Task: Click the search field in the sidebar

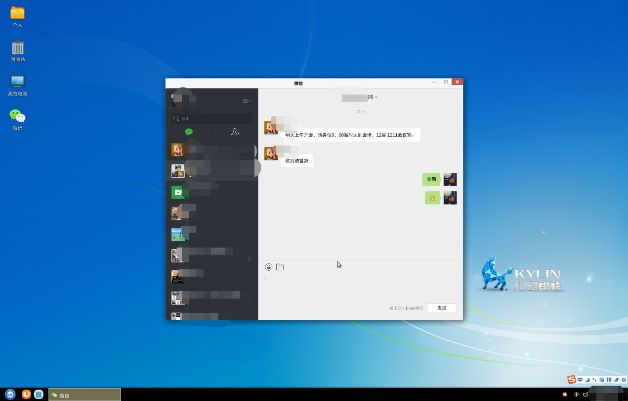Action: tap(211, 118)
